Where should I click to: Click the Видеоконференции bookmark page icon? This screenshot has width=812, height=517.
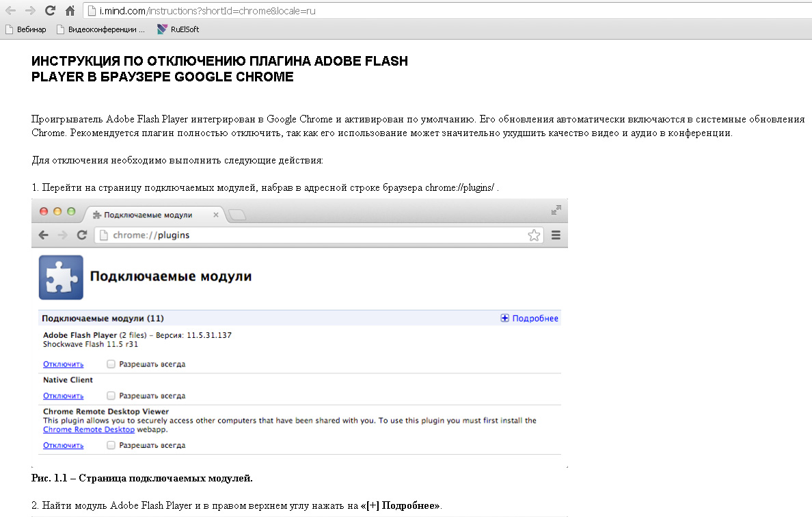(x=60, y=29)
